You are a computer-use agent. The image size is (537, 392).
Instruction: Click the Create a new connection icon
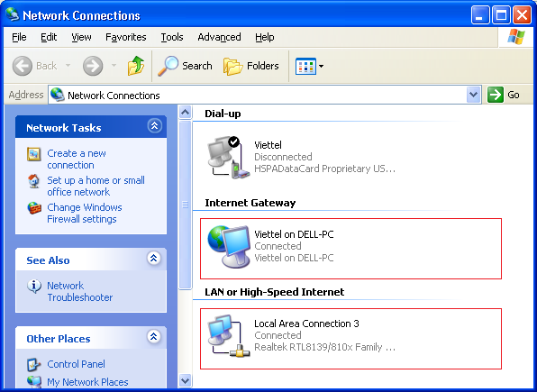(34, 154)
